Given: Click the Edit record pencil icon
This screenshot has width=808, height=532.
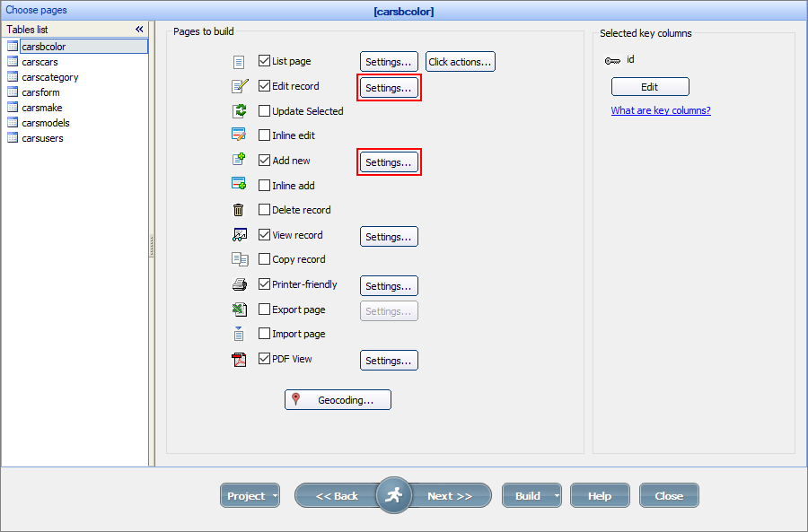Looking at the screenshot, I should (239, 87).
